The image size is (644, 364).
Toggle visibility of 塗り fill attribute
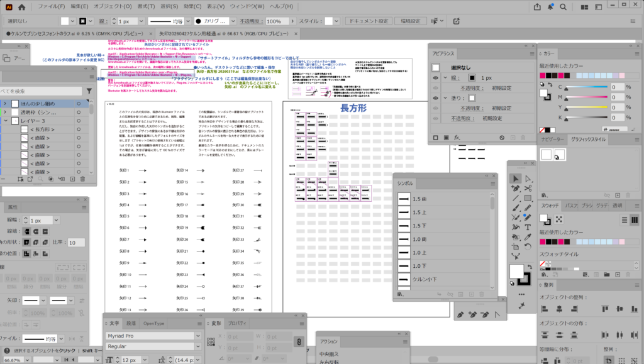click(x=434, y=97)
